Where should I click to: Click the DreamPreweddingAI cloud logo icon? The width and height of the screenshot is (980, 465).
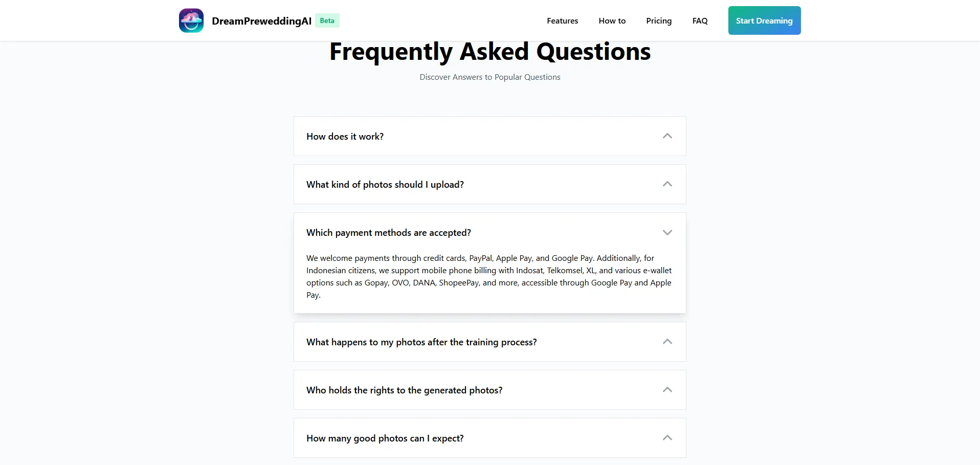tap(191, 20)
